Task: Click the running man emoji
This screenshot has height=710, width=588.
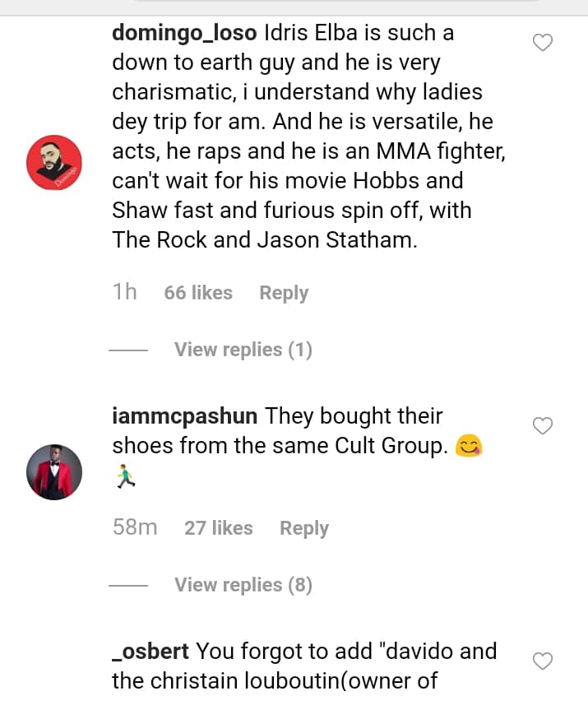Action: click(125, 476)
